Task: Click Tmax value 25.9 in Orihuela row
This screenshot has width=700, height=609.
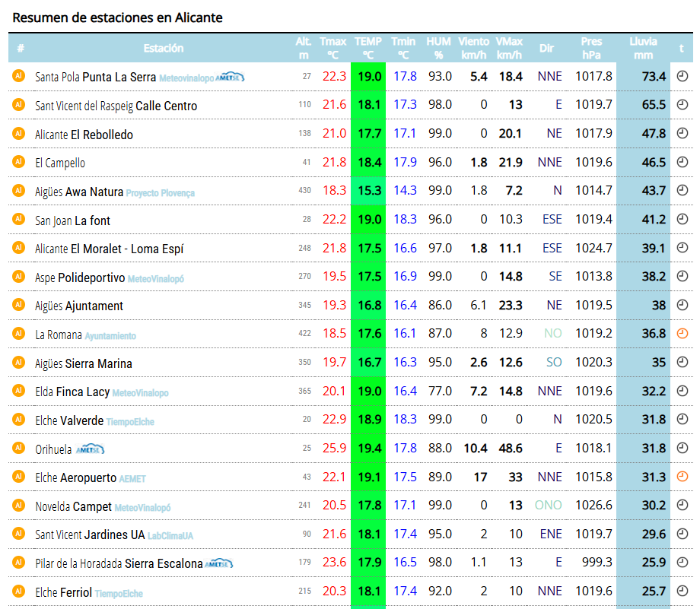Action: pos(334,448)
